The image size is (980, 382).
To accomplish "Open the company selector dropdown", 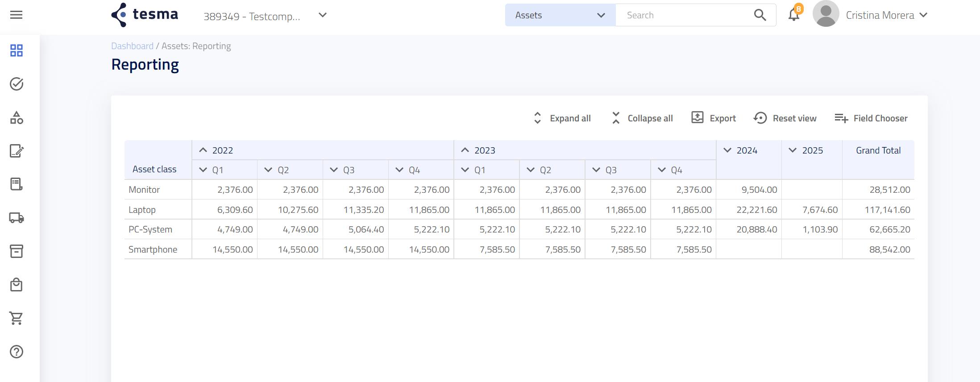I will 323,15.
